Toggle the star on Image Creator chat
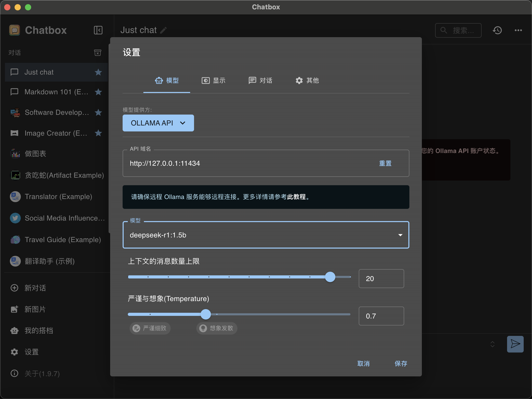532x399 pixels. point(98,133)
